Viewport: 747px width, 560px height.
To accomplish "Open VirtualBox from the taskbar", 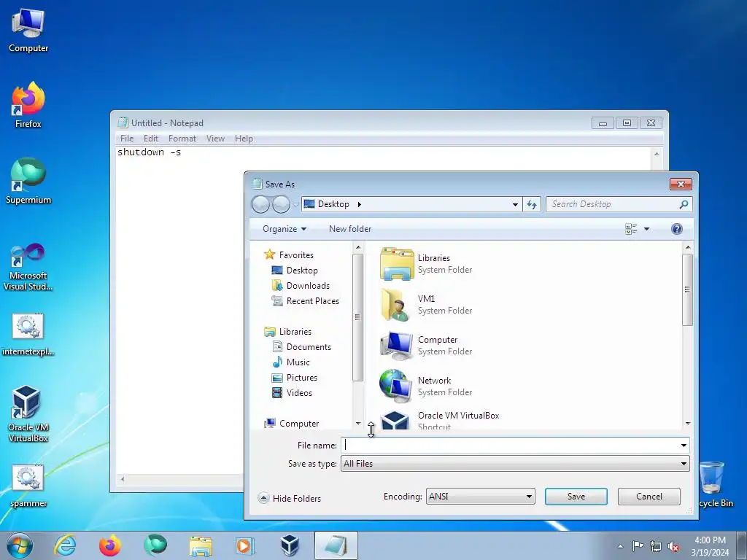I will click(x=290, y=545).
